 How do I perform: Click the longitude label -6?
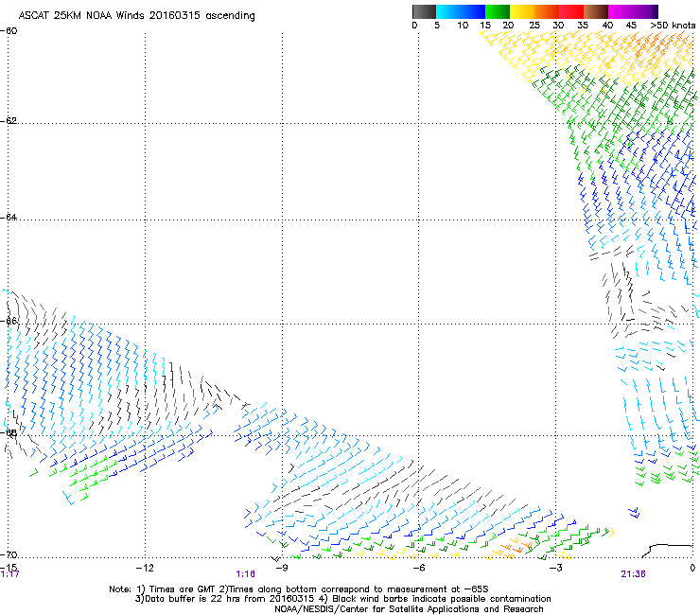[x=418, y=568]
